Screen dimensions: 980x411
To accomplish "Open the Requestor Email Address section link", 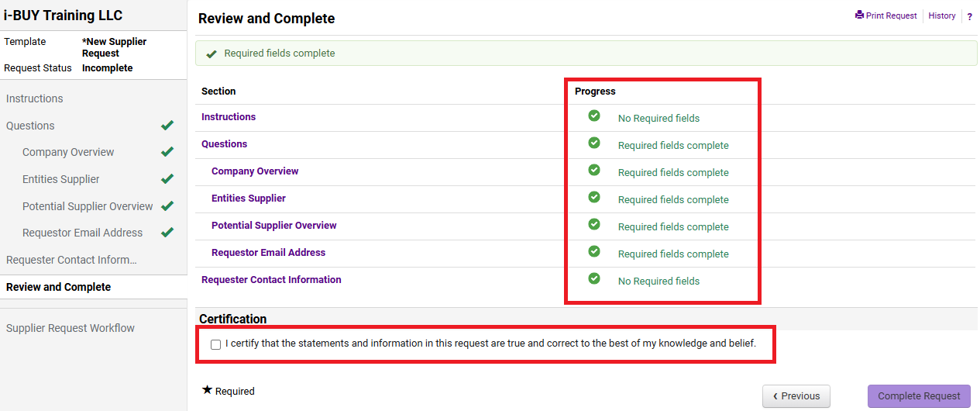I will 268,253.
